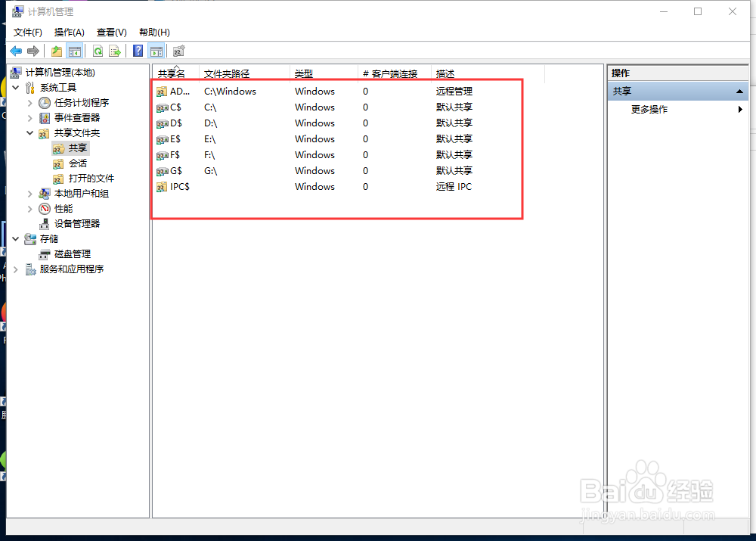Image resolution: width=756 pixels, height=541 pixels.
Task: Click the 操作 pane header
Action: (678, 73)
